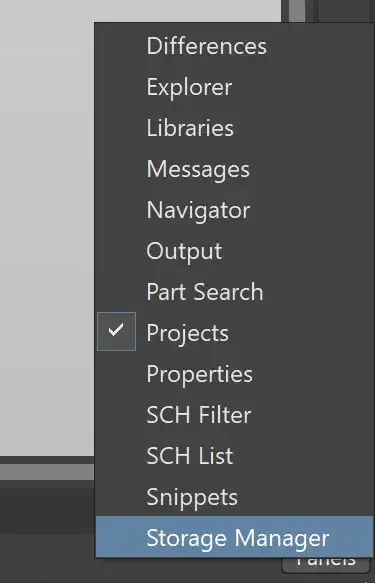Click the Panels button at bottom right
This screenshot has height=583, width=375.
pyautogui.click(x=326, y=564)
